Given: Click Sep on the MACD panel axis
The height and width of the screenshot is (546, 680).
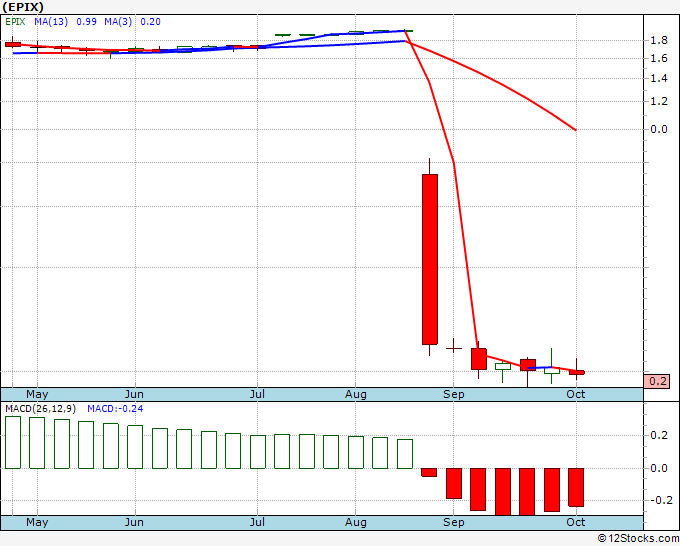Looking at the screenshot, I should coord(454,522).
